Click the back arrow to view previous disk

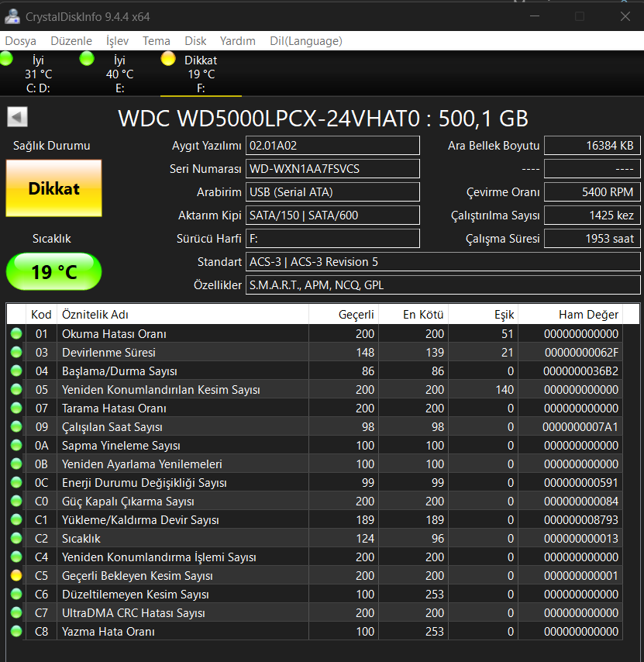pyautogui.click(x=17, y=116)
